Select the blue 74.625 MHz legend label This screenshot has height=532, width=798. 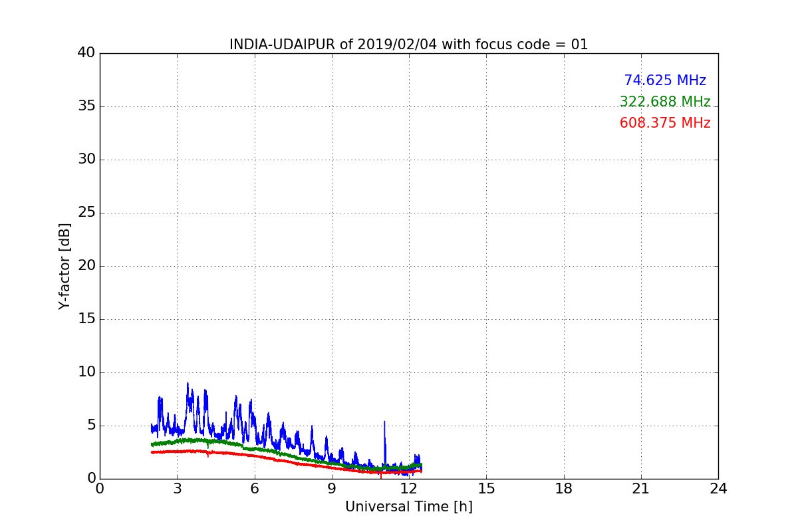(x=665, y=80)
